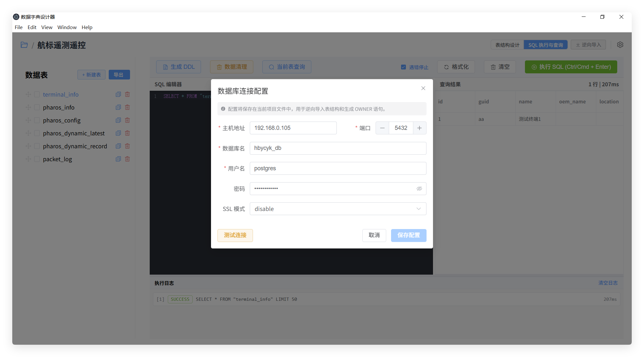Click the 测试连接 button
The image size is (644, 357).
click(235, 235)
